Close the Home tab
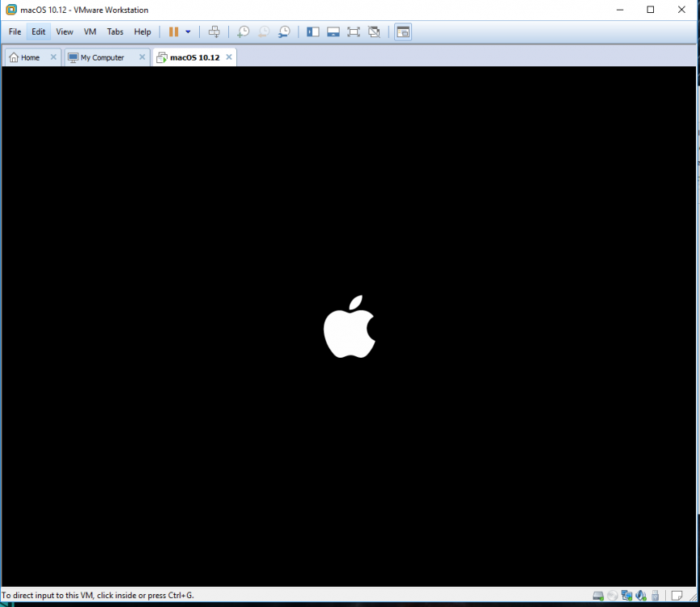Image resolution: width=700 pixels, height=607 pixels. pyautogui.click(x=53, y=57)
